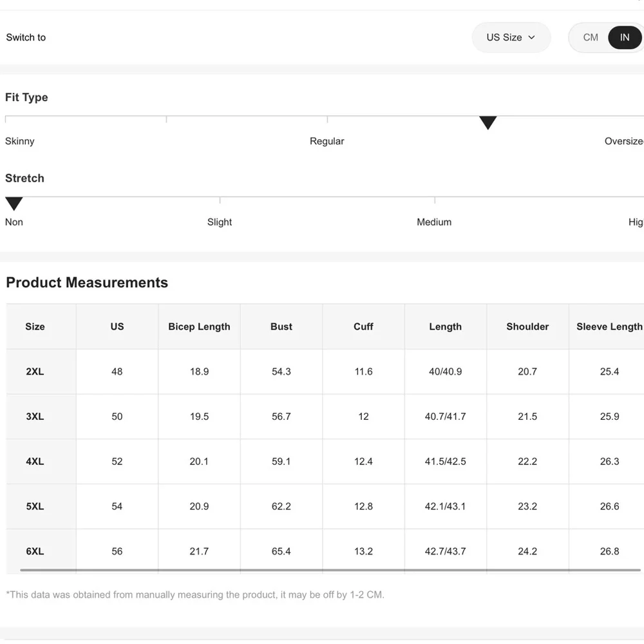Click the Bust column header
644x644 pixels.
(281, 327)
